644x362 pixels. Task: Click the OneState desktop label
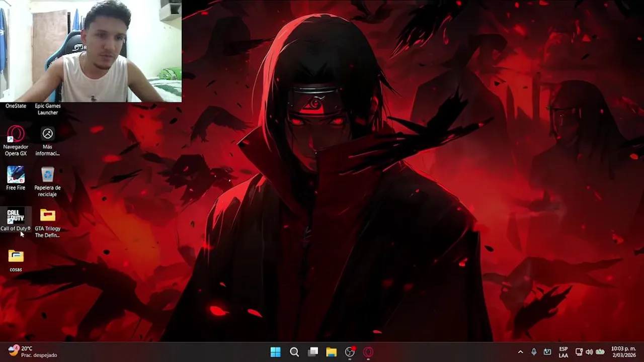point(16,106)
